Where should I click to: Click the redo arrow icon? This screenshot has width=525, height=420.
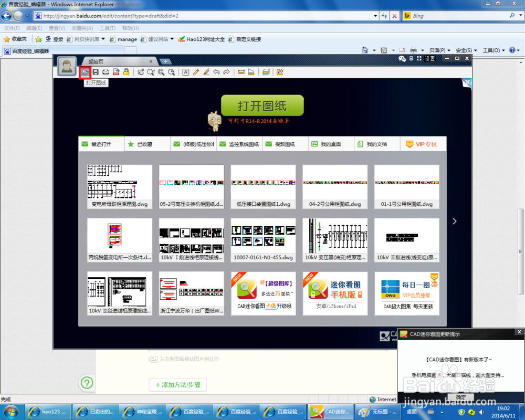[227, 72]
